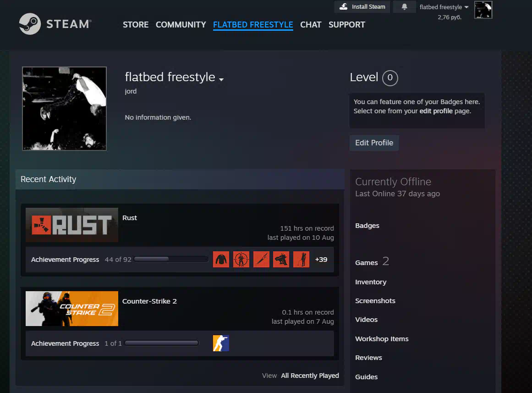View All Recently Played games
Viewport: 532px width, 393px height.
tap(310, 376)
